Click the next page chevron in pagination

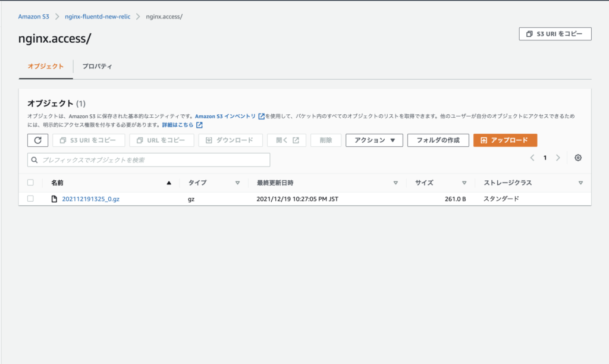pos(558,158)
